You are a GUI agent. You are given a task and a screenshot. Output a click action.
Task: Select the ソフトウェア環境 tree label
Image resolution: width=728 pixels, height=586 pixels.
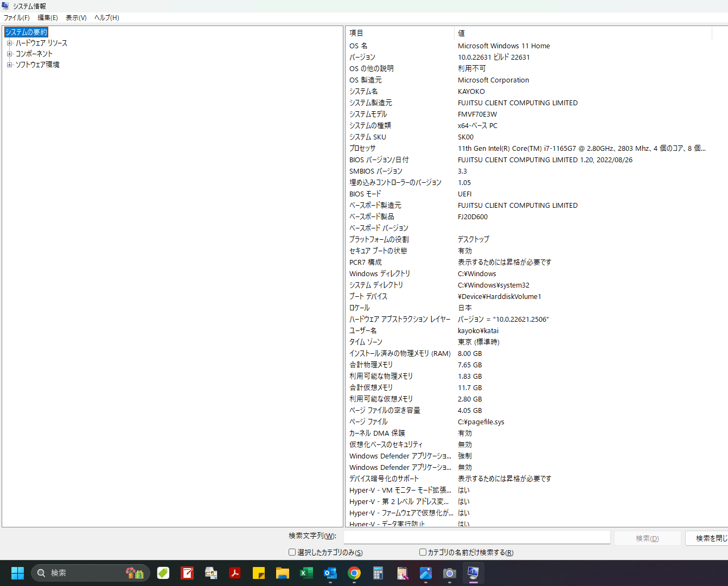(x=37, y=65)
